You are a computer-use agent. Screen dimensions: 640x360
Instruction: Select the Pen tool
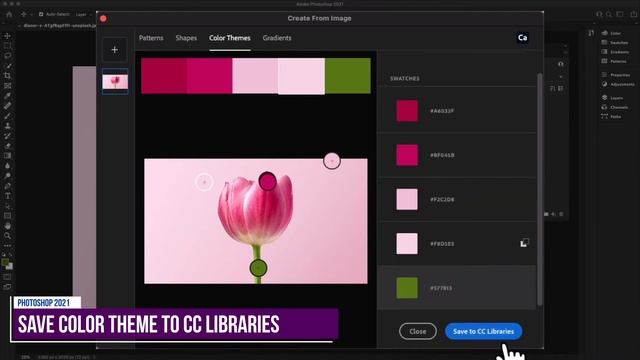pos(7,186)
